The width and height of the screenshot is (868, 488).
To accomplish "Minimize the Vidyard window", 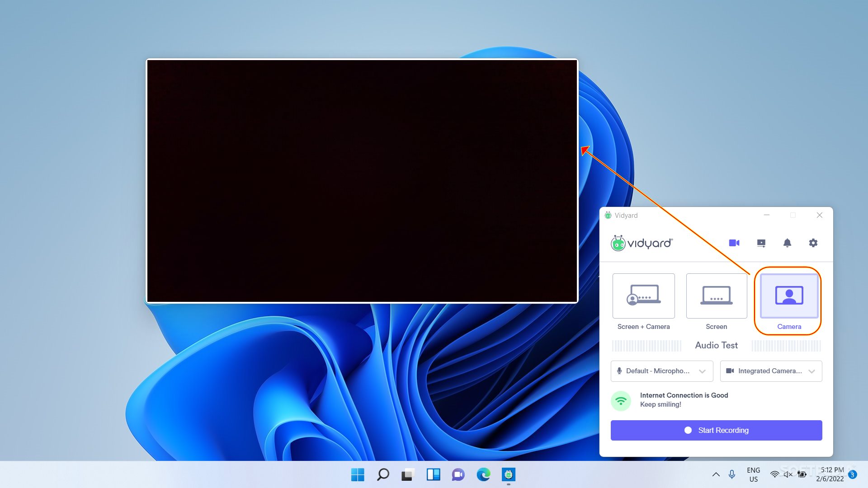I will (767, 215).
